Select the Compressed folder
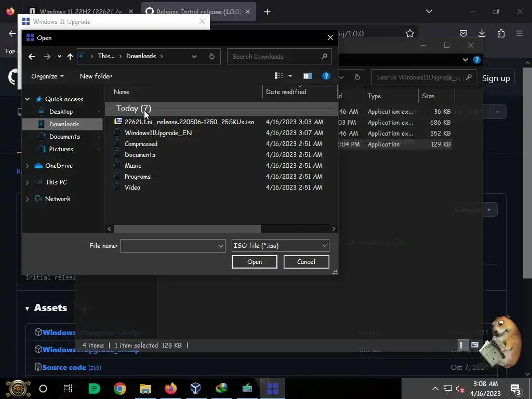Image resolution: width=532 pixels, height=399 pixels. pyautogui.click(x=141, y=144)
